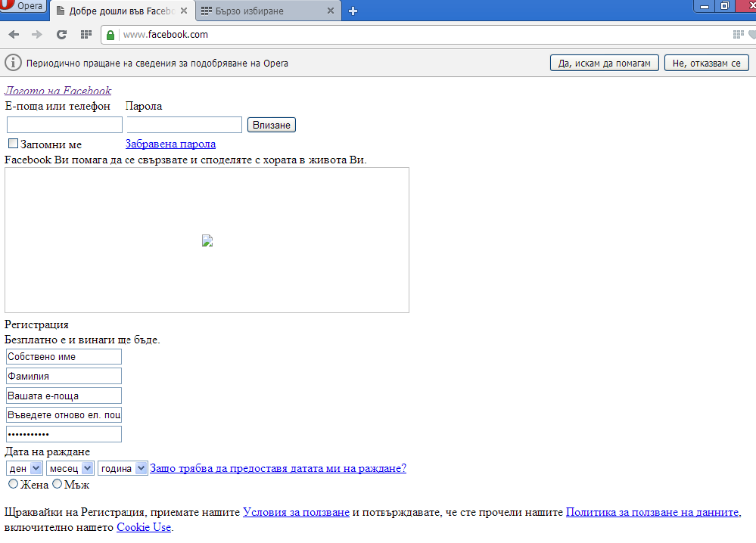This screenshot has height=543, width=756.
Task: Open the Cookie Use link
Action: tap(144, 527)
